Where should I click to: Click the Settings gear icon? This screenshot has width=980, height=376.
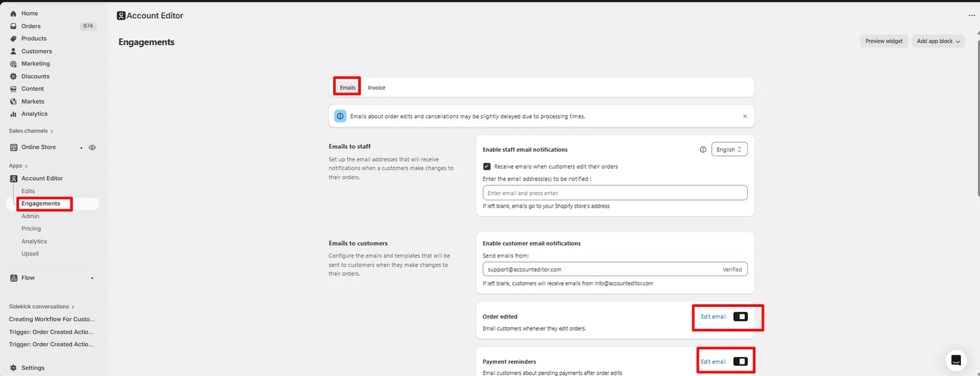(13, 368)
